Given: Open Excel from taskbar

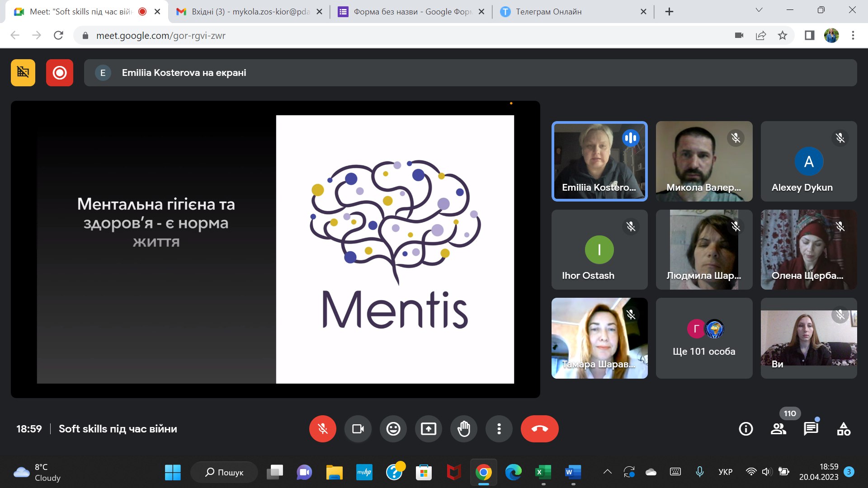Looking at the screenshot, I should (x=543, y=472).
